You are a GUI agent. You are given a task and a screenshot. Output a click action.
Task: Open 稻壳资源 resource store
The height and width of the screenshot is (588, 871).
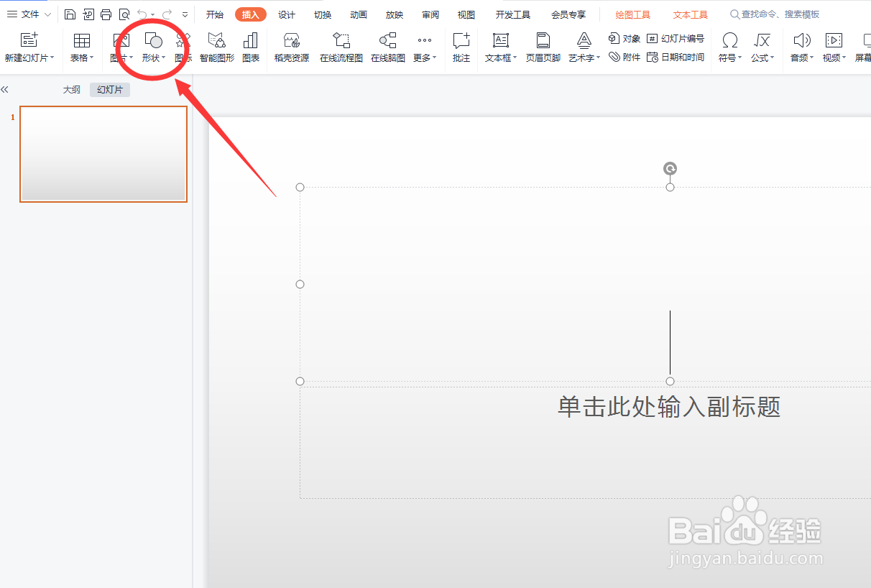pos(292,47)
